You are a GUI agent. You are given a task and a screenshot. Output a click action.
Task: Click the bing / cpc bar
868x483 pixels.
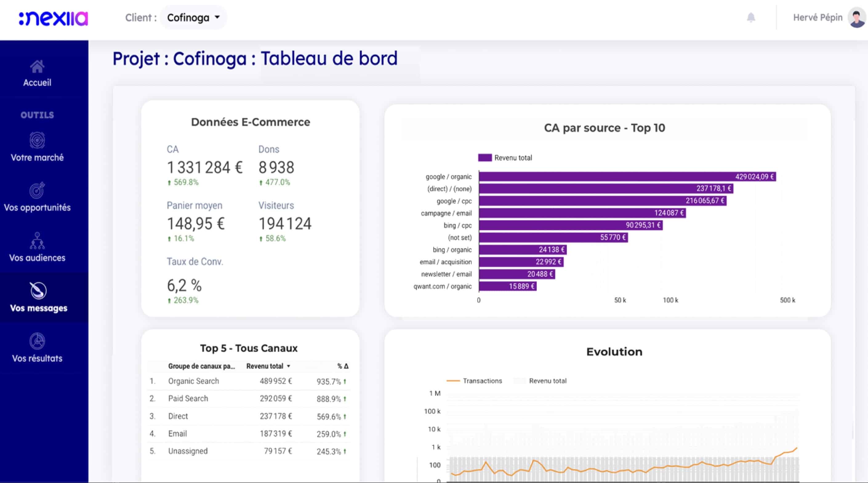(x=571, y=225)
